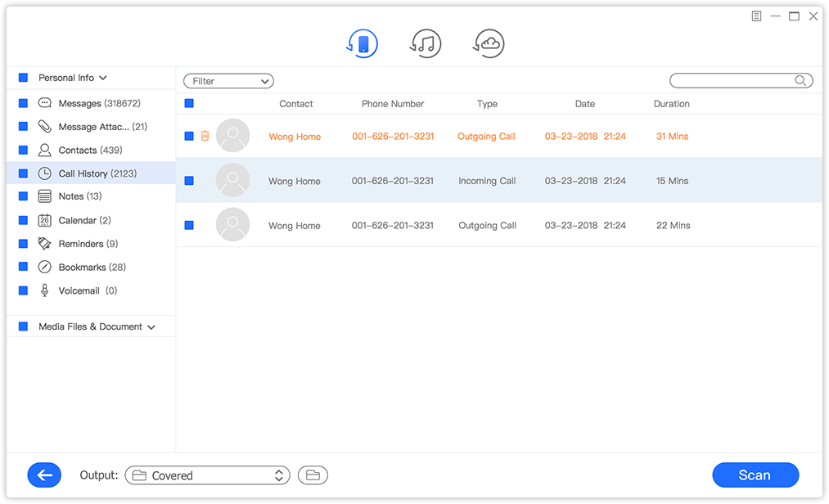
Task: Click the search input field
Action: (x=741, y=80)
